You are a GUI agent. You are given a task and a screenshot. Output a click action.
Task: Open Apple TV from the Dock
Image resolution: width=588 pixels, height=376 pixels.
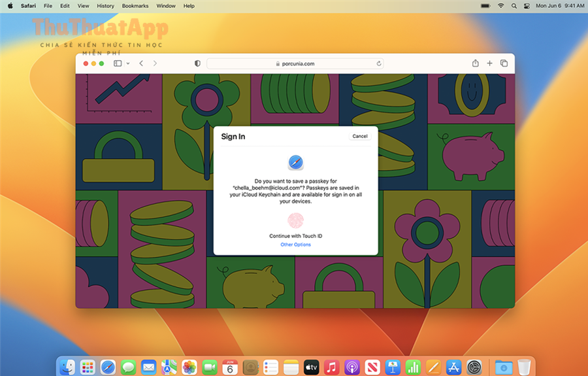pos(311,367)
